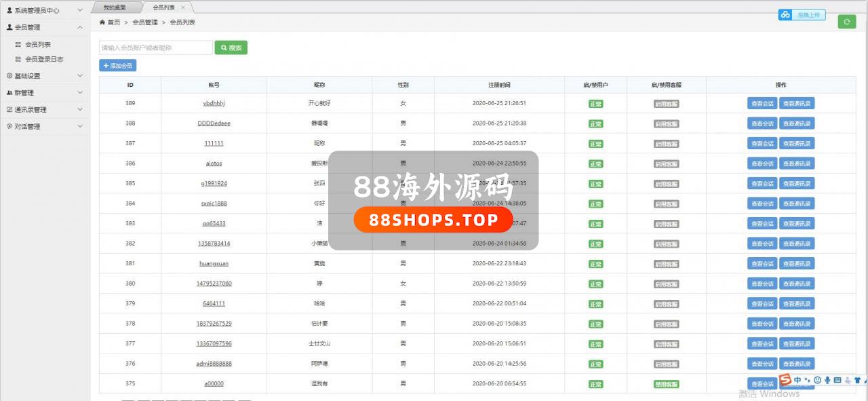Expand the 基础设置 sidebar section

click(x=44, y=76)
